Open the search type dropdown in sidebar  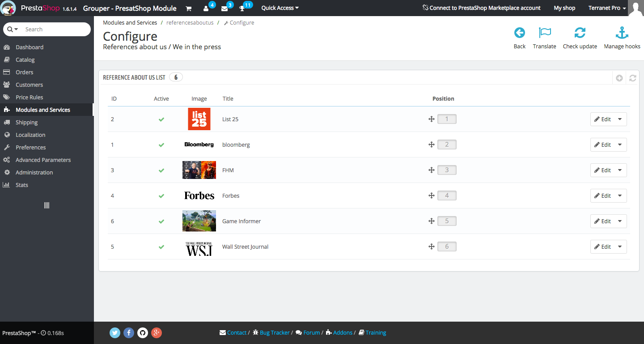(13, 29)
